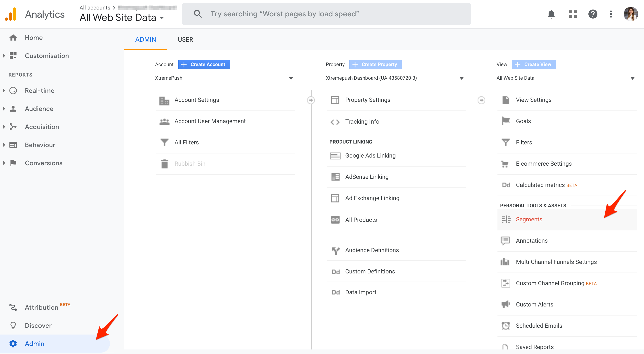Screen dimensions: 644x354
Task: Click the Create Account button
Action: (x=204, y=65)
